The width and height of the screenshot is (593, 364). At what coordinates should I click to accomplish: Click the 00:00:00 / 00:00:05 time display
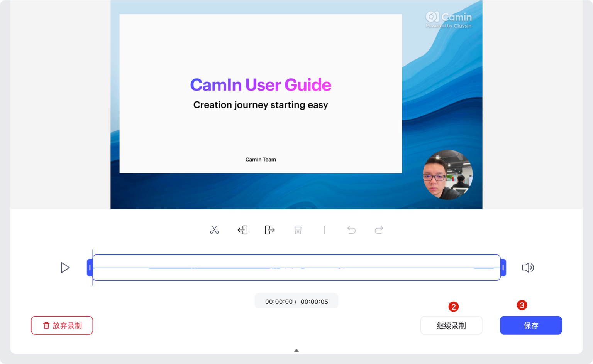tap(296, 302)
